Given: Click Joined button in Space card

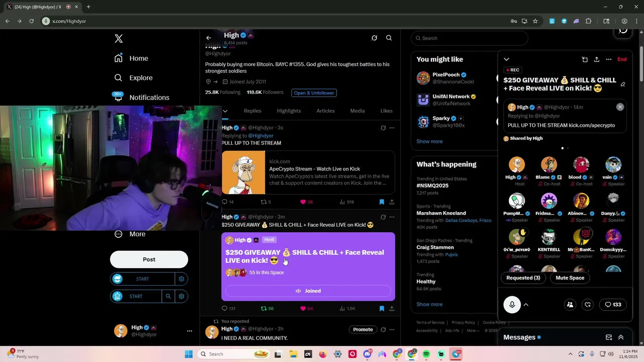Looking at the screenshot, I should [308, 291].
